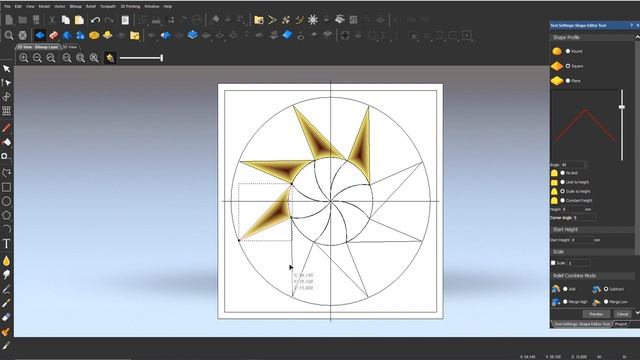
Task: Select the Limit to height option
Action: coord(562,182)
